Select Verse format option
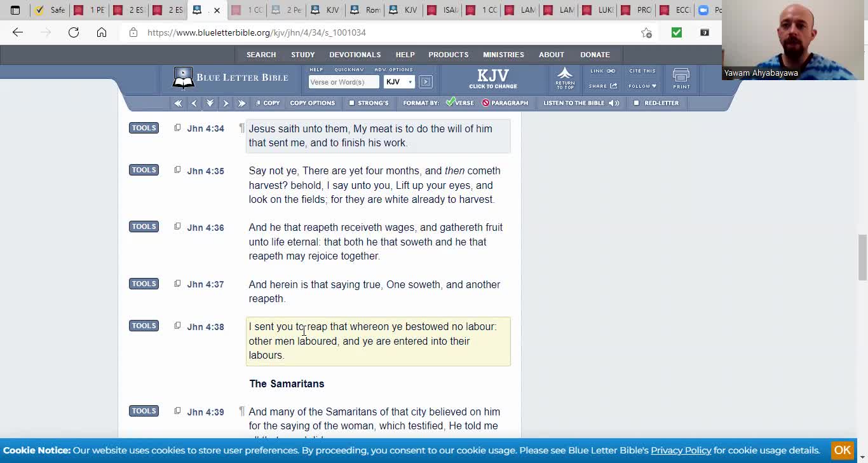868x463 pixels. [460, 103]
